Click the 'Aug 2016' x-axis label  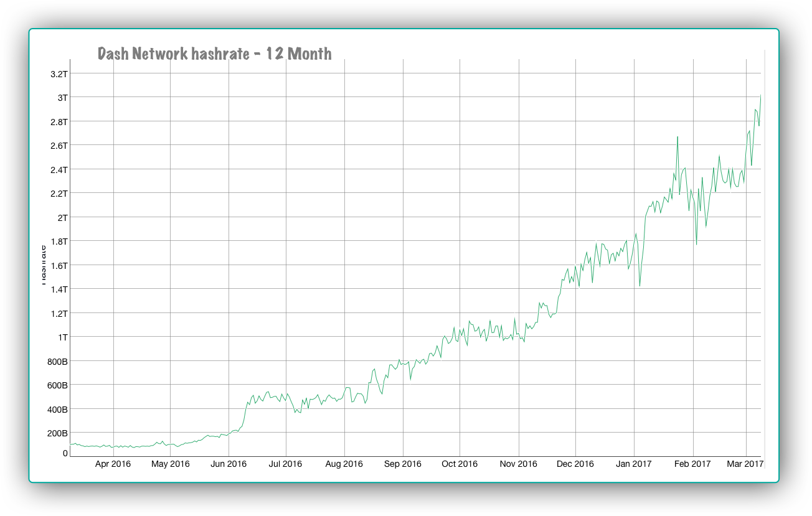344,464
